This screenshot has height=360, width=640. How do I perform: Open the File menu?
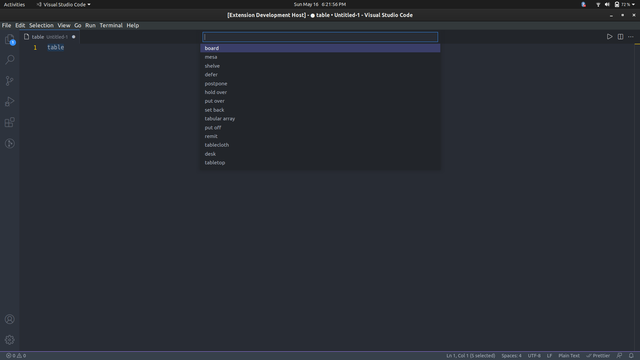pyautogui.click(x=7, y=25)
